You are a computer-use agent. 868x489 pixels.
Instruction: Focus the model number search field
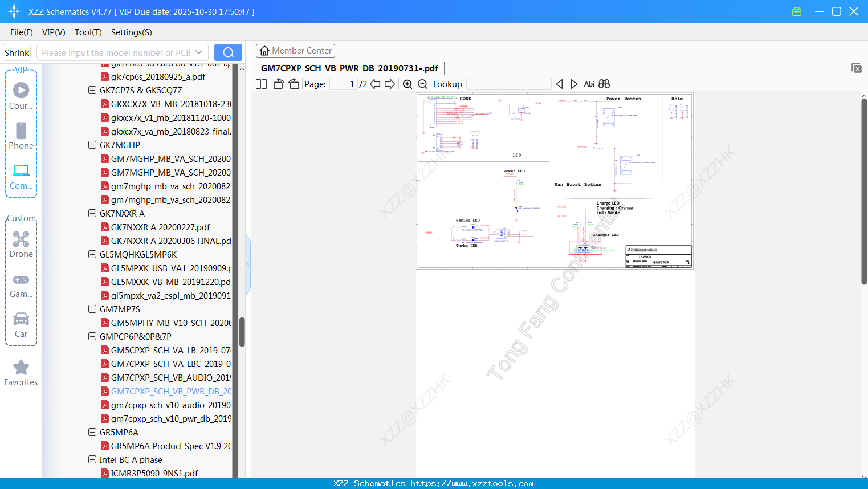[x=116, y=52]
